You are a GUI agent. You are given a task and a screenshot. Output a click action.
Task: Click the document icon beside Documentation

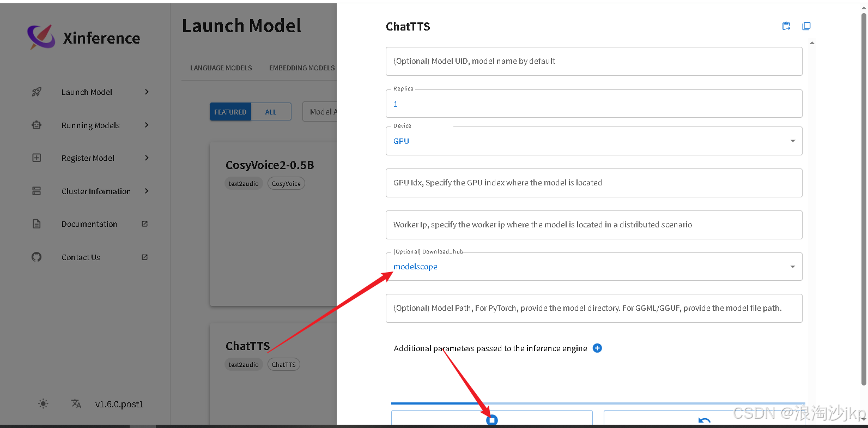point(37,224)
